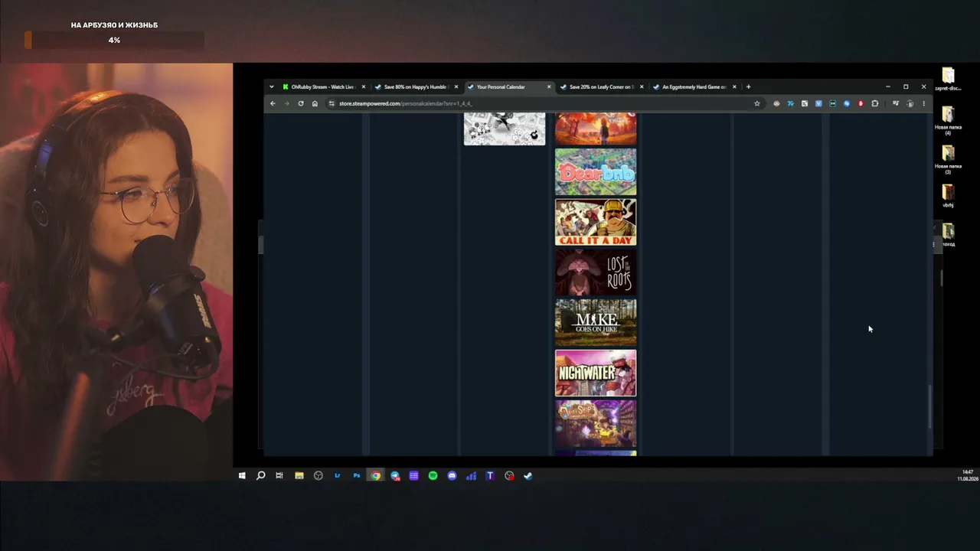Open the Nightwater game capsule
This screenshot has height=551, width=980.
pyautogui.click(x=596, y=373)
